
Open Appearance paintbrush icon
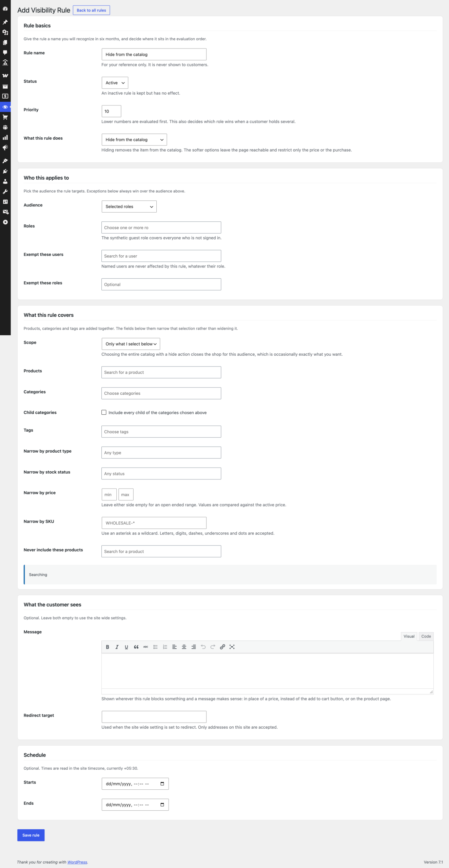pos(5,161)
